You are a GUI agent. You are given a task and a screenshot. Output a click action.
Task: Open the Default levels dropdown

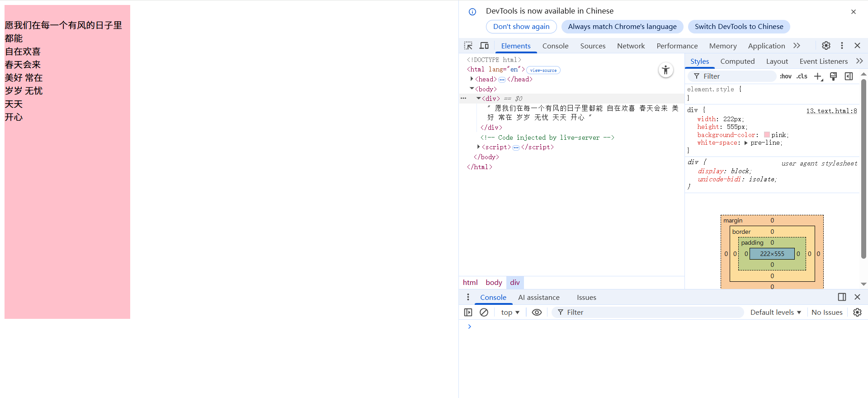tap(776, 313)
